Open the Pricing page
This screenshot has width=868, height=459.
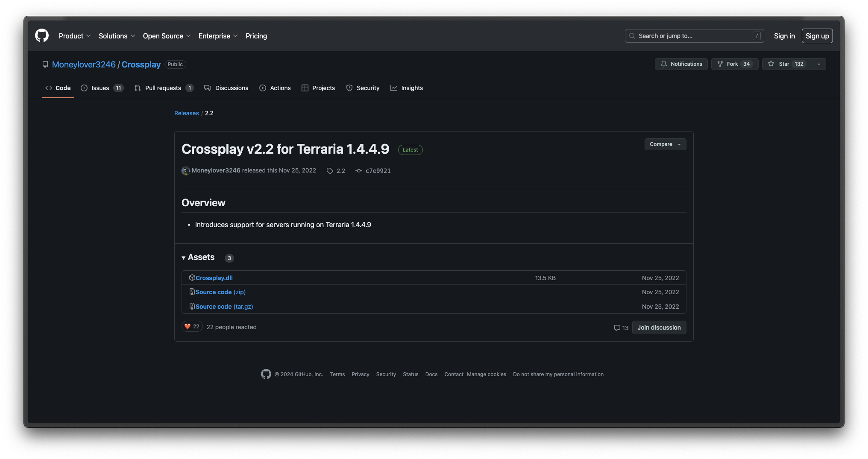click(x=256, y=36)
